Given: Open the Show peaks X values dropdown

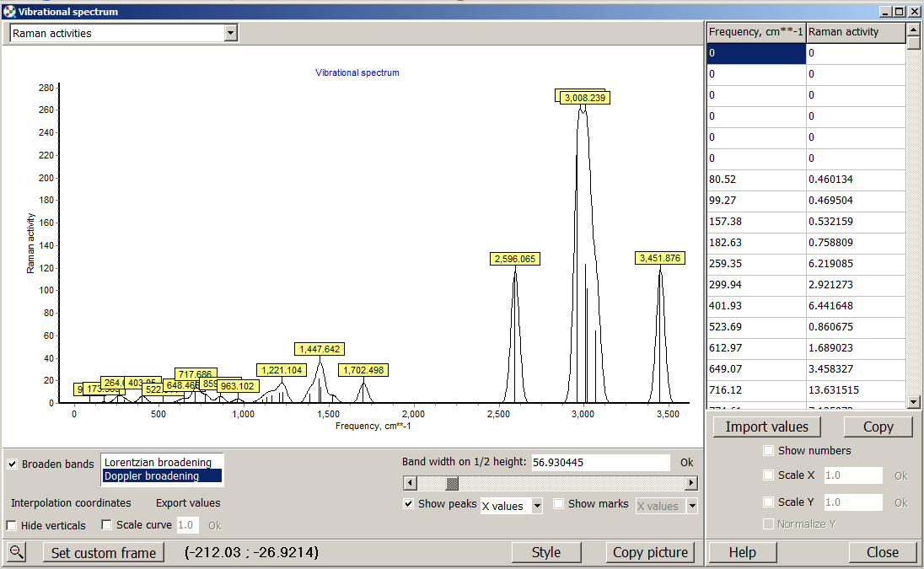Looking at the screenshot, I should click(x=536, y=507).
